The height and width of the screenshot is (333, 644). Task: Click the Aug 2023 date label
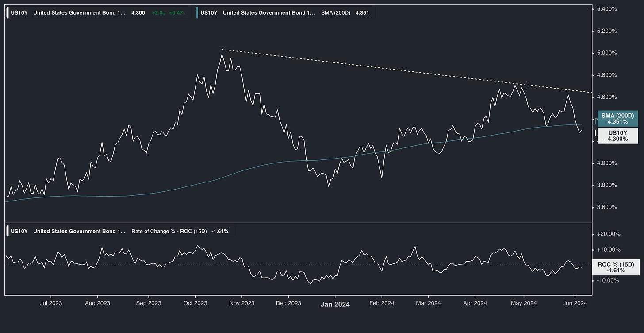97,303
